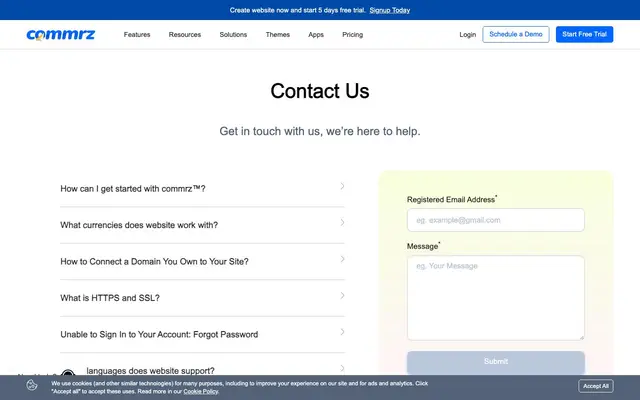This screenshot has width=640, height=400.
Task: Click the Schedule a Demo button
Action: click(516, 34)
